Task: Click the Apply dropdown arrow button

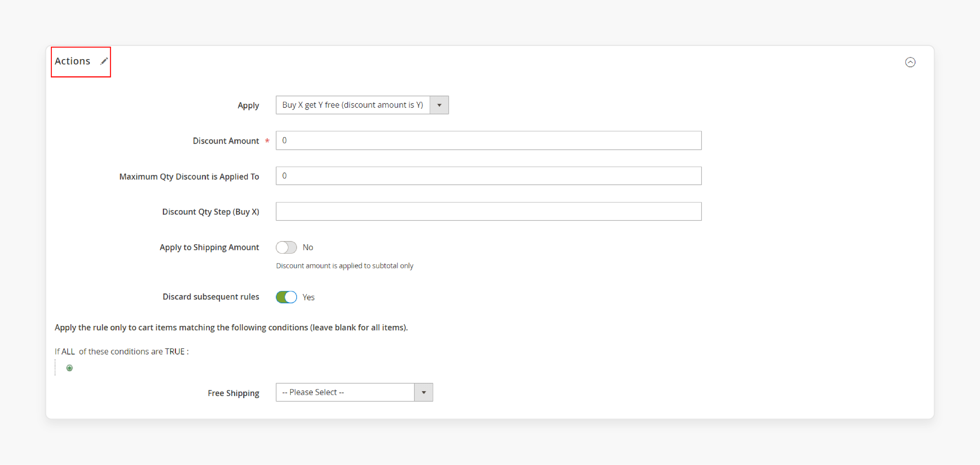Action: [x=439, y=105]
